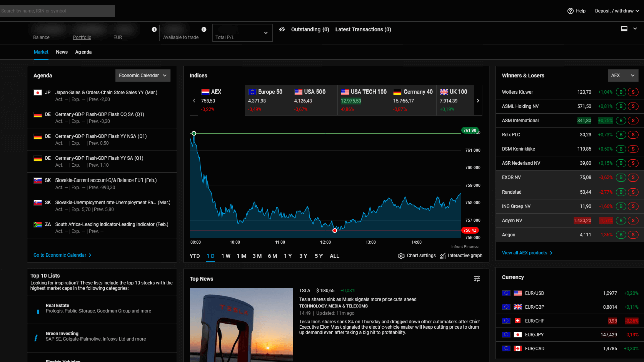The height and width of the screenshot is (362, 644).
Task: Open Deposit / withdraw dropdown
Action: (617, 11)
